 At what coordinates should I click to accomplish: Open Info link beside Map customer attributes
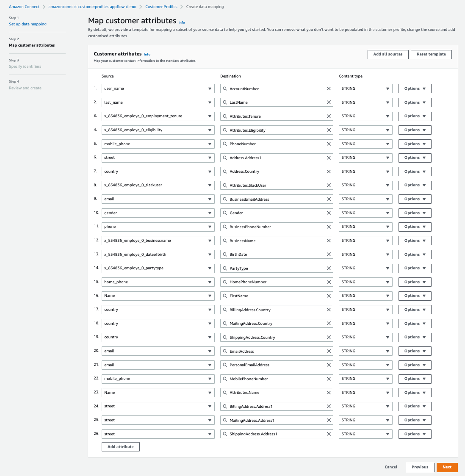(x=182, y=22)
